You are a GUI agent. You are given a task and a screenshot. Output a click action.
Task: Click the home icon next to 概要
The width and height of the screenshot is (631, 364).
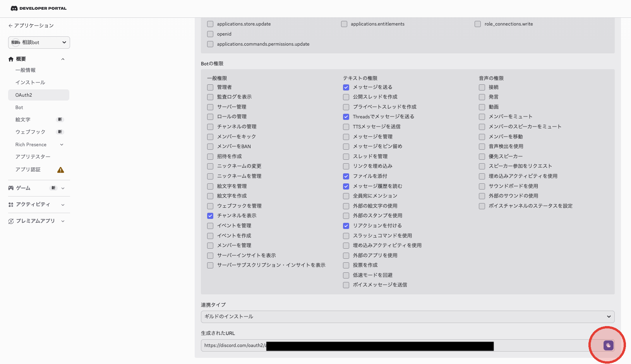11,59
